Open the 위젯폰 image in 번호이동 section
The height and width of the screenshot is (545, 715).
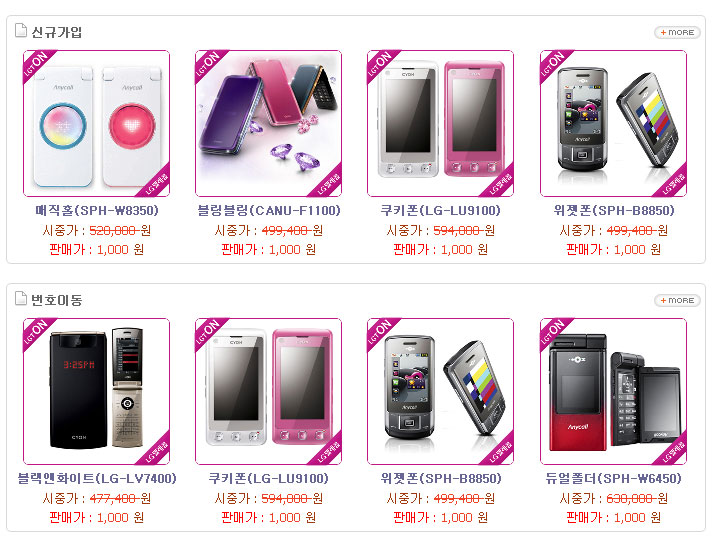(440, 392)
